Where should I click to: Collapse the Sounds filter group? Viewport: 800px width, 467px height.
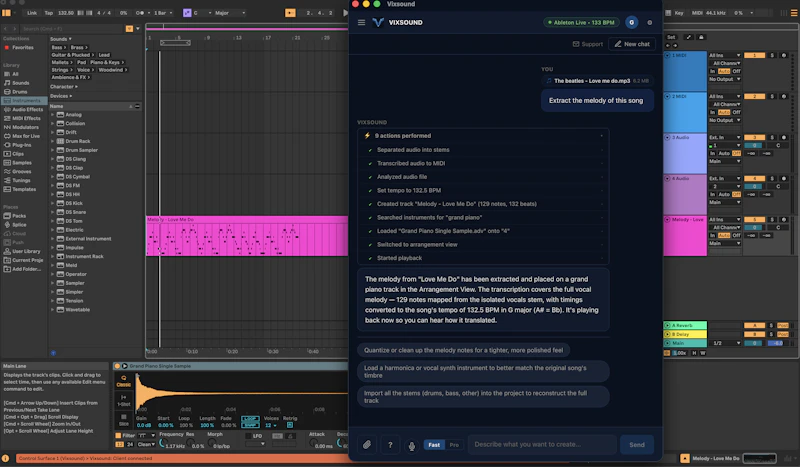[x=61, y=39]
